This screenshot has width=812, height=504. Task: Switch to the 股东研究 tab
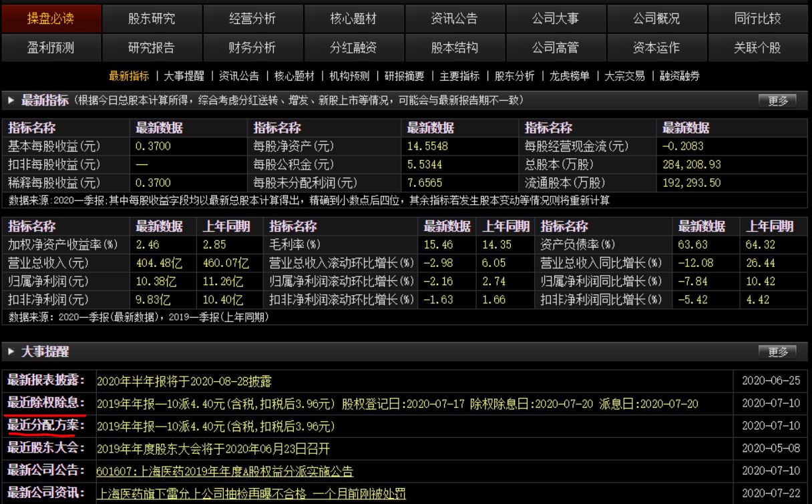(x=151, y=18)
